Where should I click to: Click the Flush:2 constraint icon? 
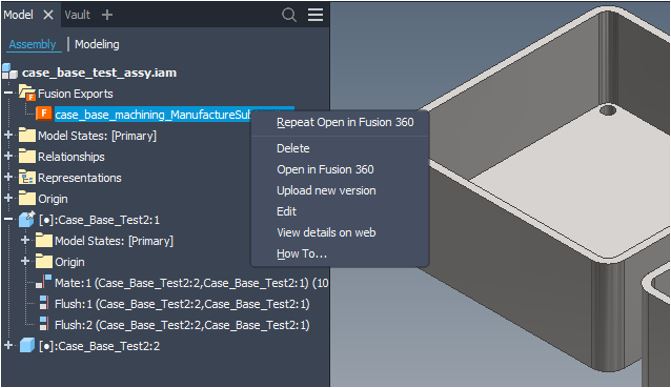click(x=43, y=324)
